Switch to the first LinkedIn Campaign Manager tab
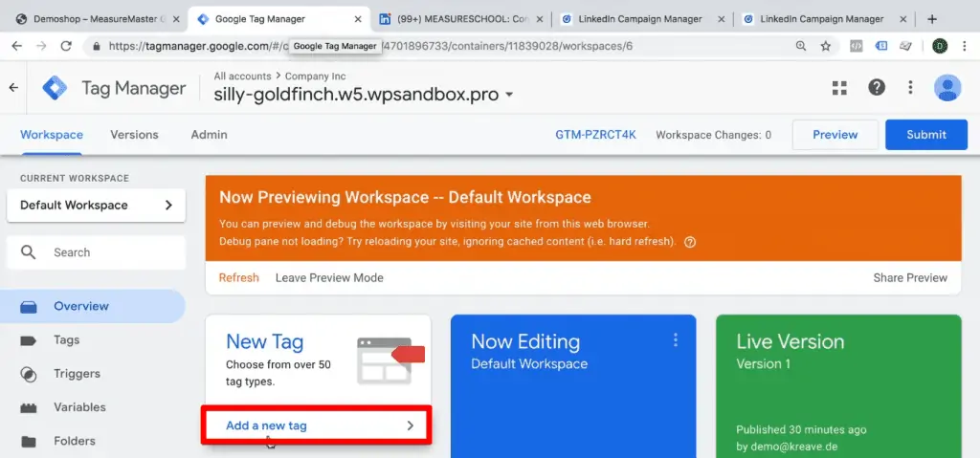 tap(640, 19)
